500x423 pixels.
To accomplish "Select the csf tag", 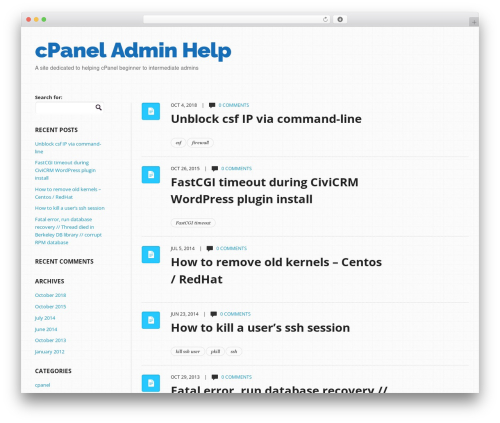I will pos(178,143).
